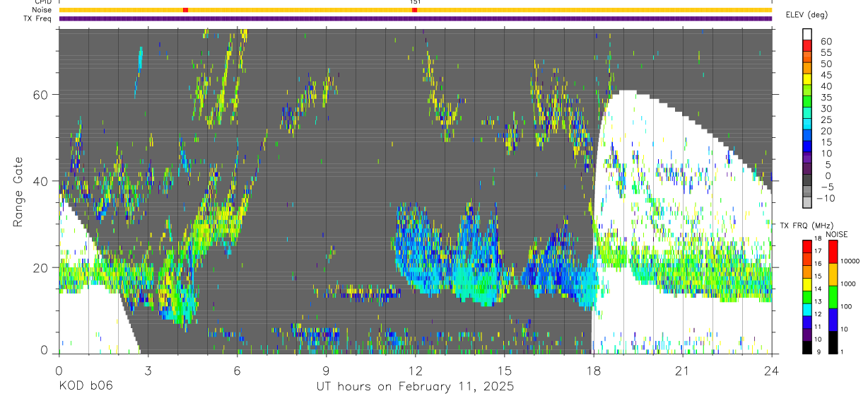Viewport: 868px width, 401px height.
Task: Click the '60' label on ELEV scale
Action: click(826, 42)
